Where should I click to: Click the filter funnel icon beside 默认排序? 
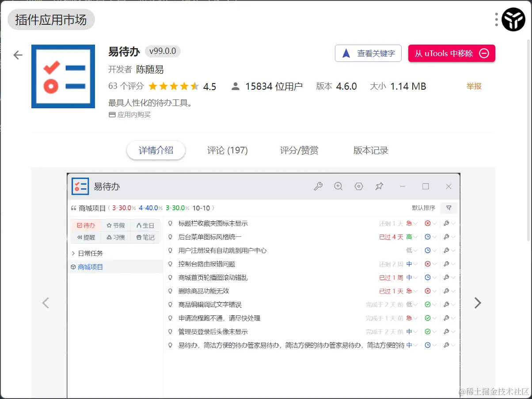(x=449, y=208)
